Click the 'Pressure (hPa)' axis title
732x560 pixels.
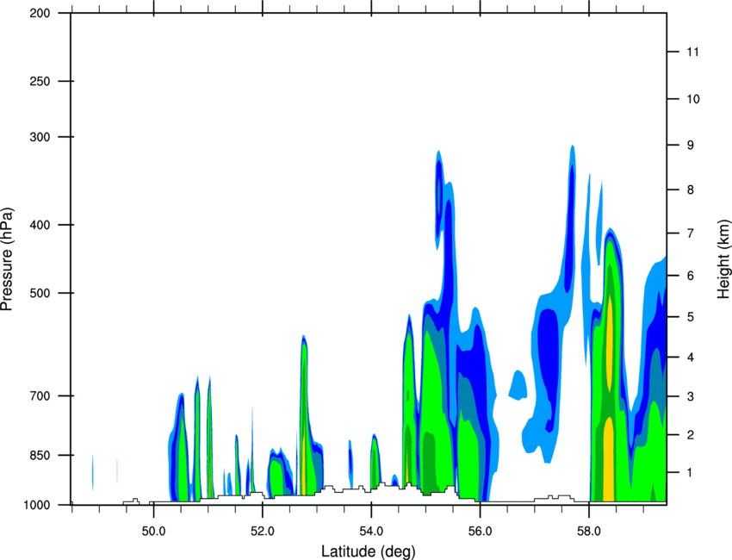coord(7,259)
